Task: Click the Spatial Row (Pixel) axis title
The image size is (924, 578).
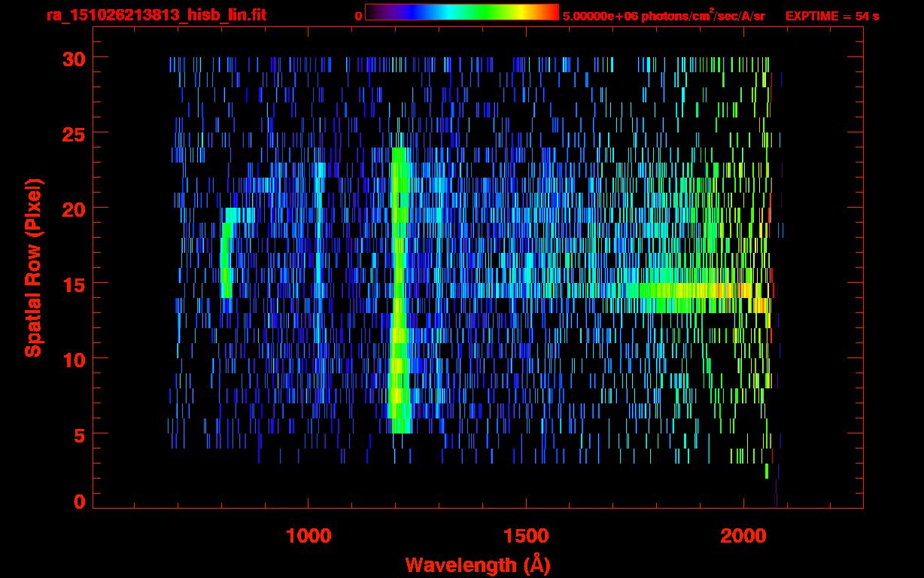Action: tap(32, 267)
